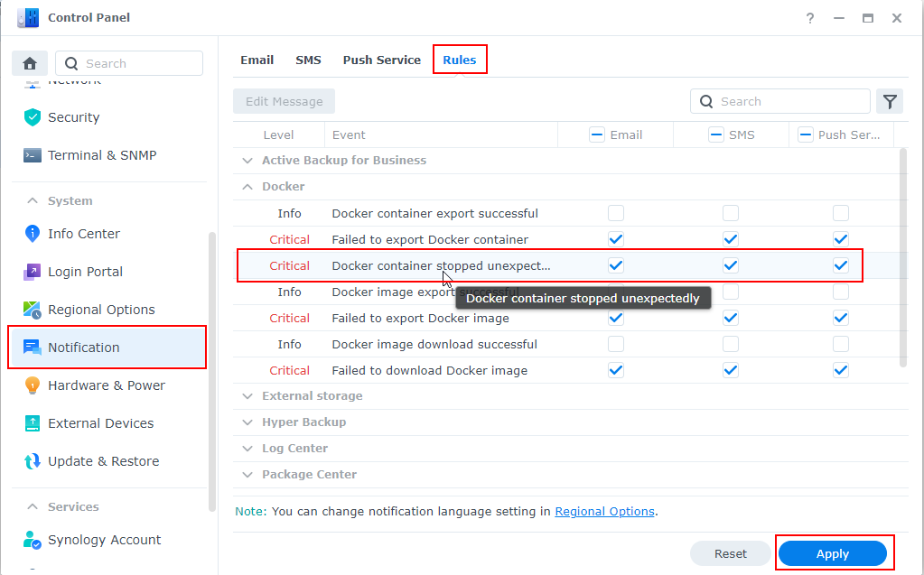The height and width of the screenshot is (575, 924).
Task: Open the Regional Options link in note
Action: [604, 512]
